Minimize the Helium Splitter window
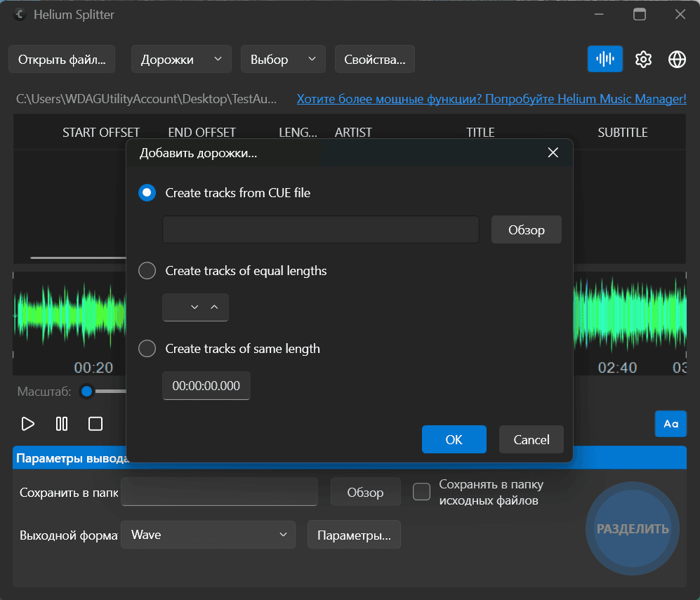Viewport: 700px width, 600px height. point(599,14)
